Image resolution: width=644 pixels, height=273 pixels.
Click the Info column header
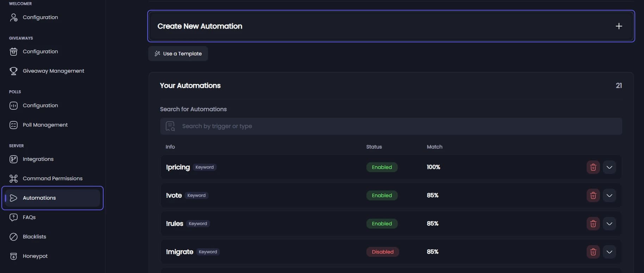point(170,147)
